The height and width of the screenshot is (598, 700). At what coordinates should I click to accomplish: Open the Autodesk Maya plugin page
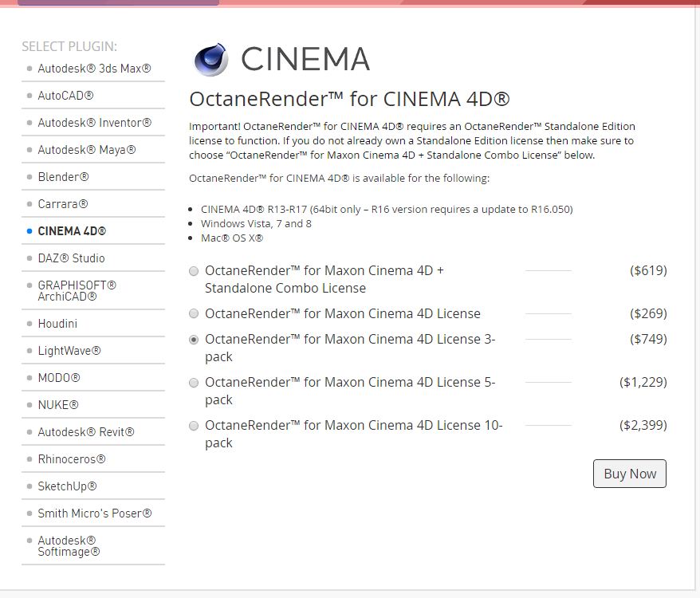tap(87, 150)
